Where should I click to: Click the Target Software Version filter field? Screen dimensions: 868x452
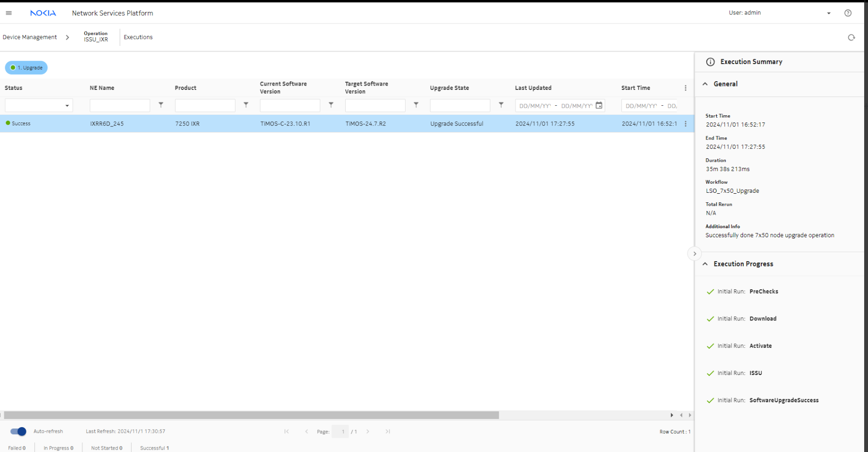(375, 106)
